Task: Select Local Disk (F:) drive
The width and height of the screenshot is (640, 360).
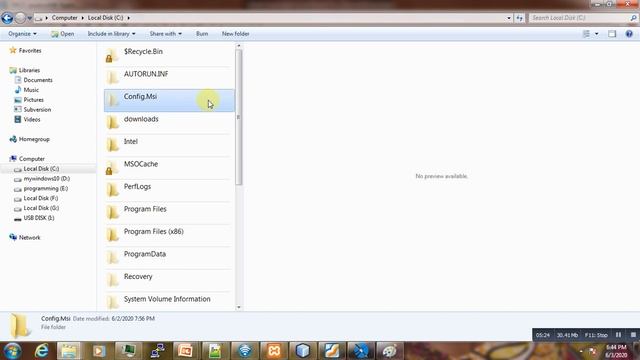Action: pos(36,198)
